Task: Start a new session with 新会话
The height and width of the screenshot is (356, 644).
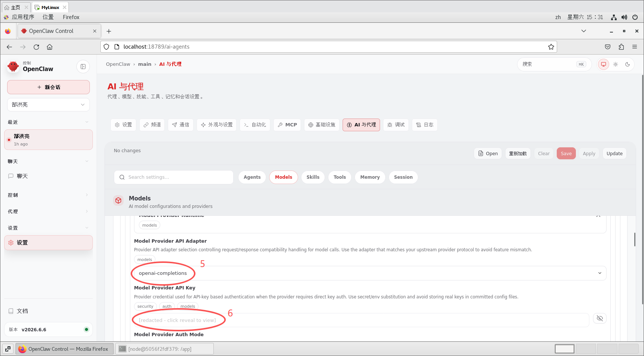Action: click(x=48, y=87)
